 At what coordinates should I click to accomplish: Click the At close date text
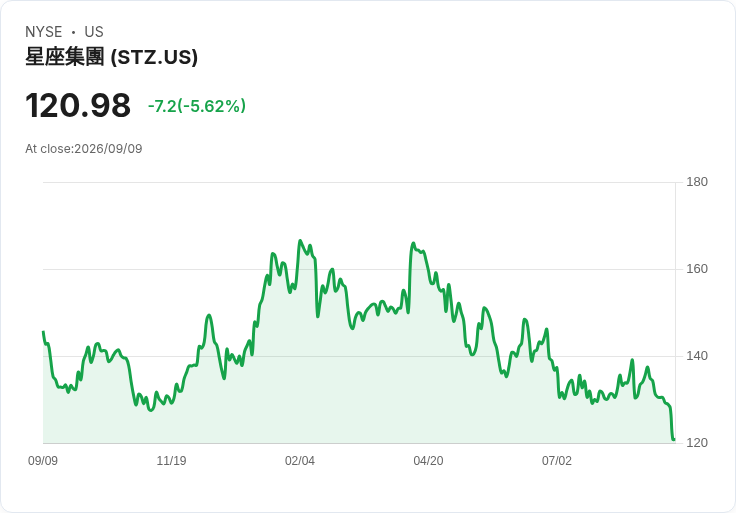coord(84,149)
